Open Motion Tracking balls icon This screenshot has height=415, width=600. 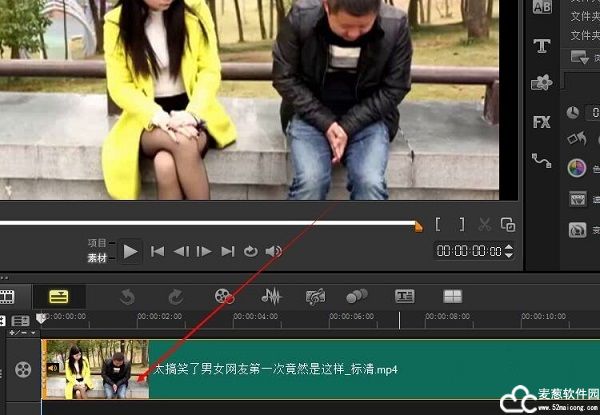(357, 296)
